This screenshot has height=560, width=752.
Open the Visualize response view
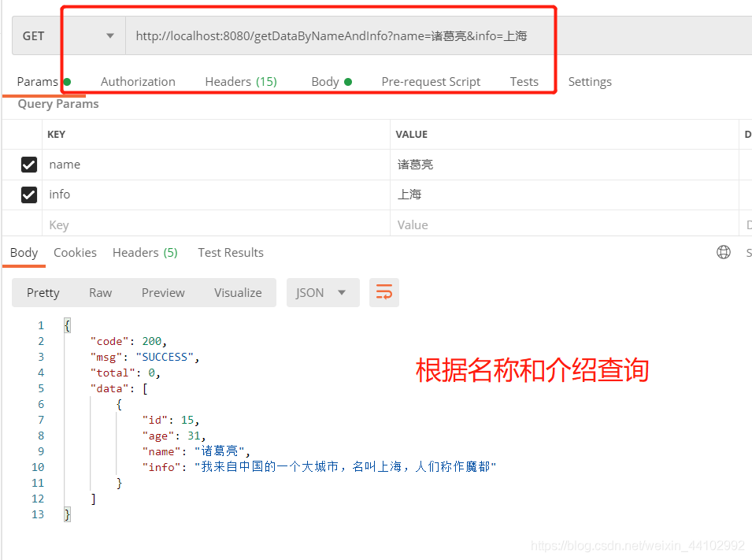[238, 292]
